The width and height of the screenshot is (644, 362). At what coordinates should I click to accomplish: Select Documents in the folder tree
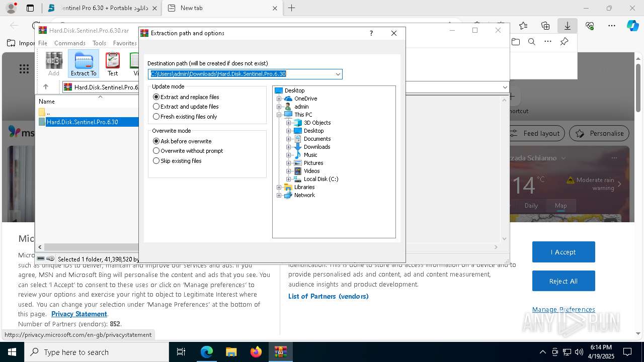(x=317, y=139)
